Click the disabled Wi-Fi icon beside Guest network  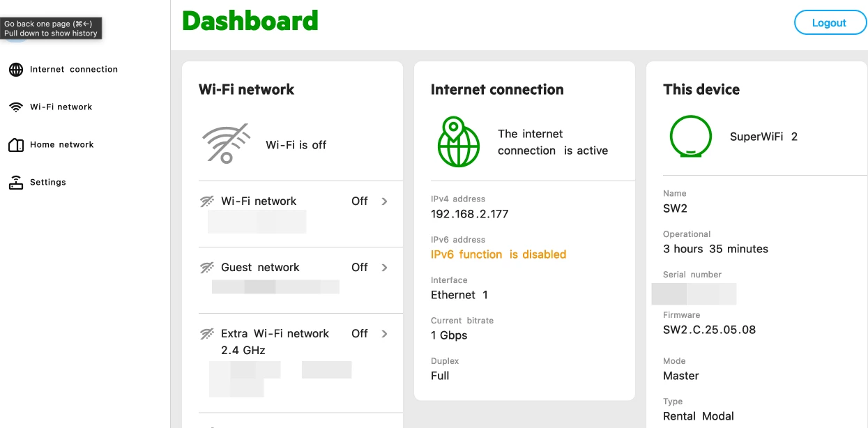pos(207,268)
